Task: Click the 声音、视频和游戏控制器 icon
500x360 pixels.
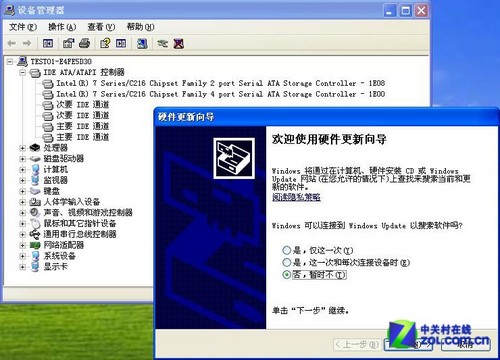Action: [35, 212]
